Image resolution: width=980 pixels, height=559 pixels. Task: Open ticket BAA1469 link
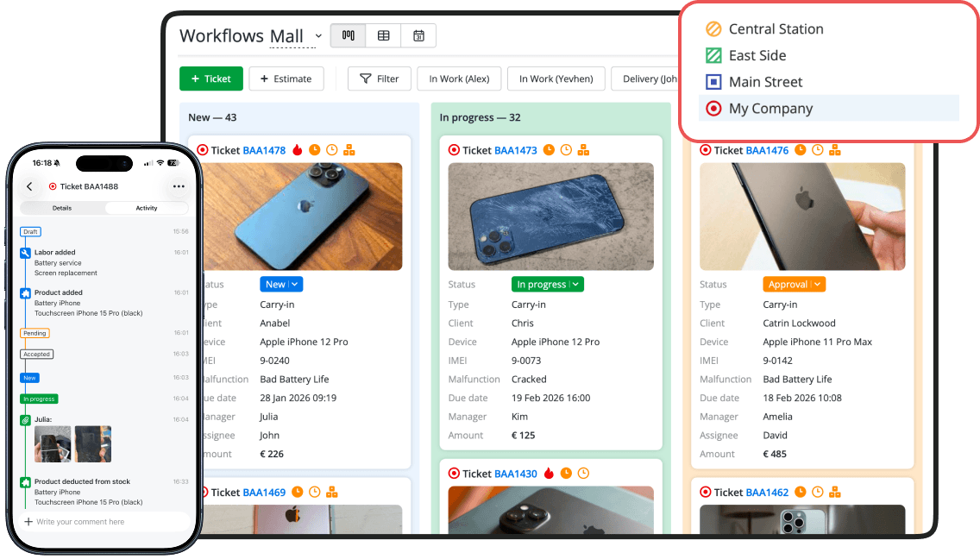click(264, 492)
